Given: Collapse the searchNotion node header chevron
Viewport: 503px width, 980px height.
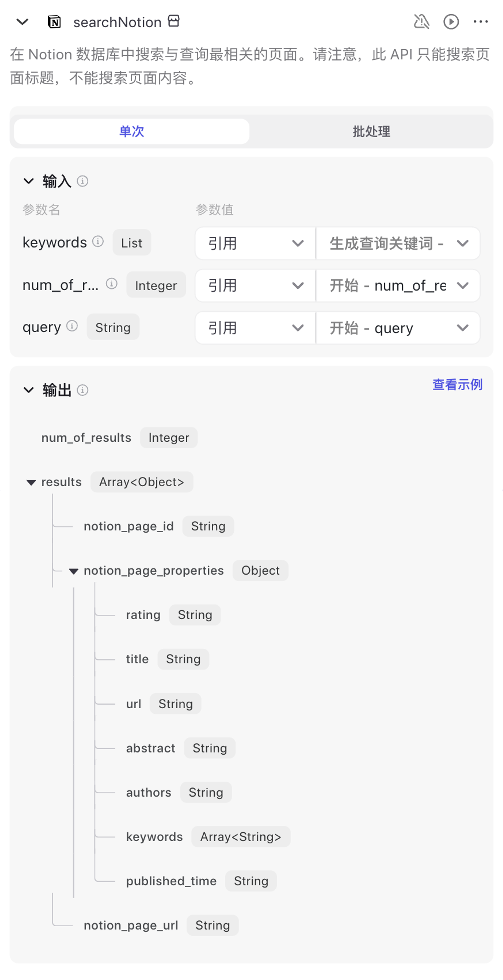Looking at the screenshot, I should (x=22, y=22).
